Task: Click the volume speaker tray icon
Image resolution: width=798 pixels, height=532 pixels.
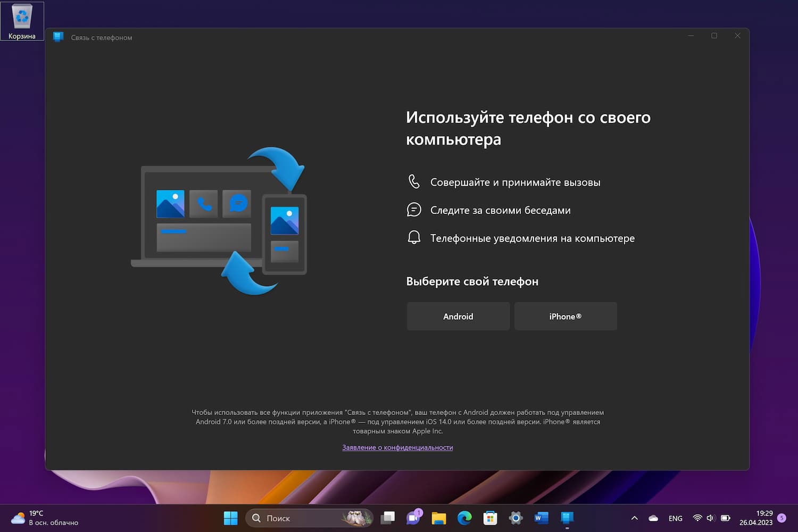Action: (711, 518)
